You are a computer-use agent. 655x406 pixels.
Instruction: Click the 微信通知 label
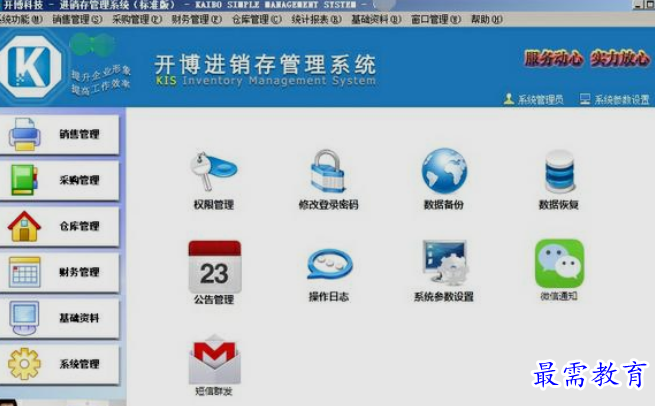point(559,296)
